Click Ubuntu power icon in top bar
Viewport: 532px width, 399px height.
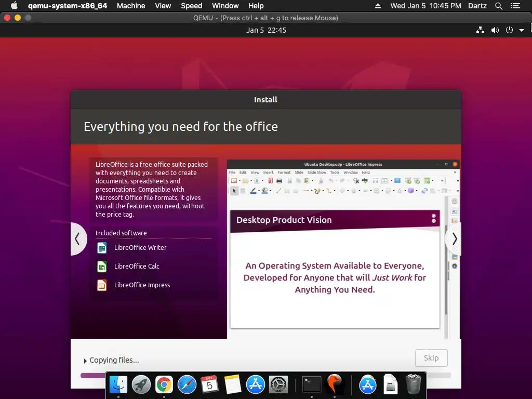[x=509, y=30]
